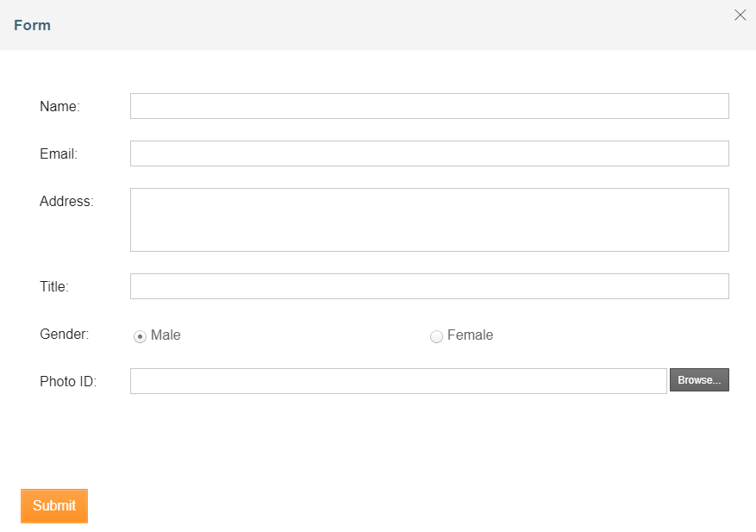Click the "Email:" field label
Viewport: 756px width, 532px height.
(x=59, y=154)
